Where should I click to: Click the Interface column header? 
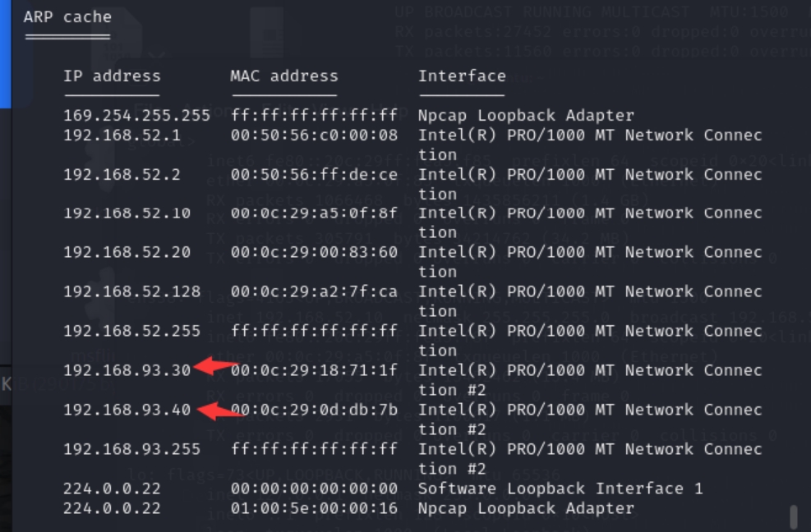click(462, 76)
